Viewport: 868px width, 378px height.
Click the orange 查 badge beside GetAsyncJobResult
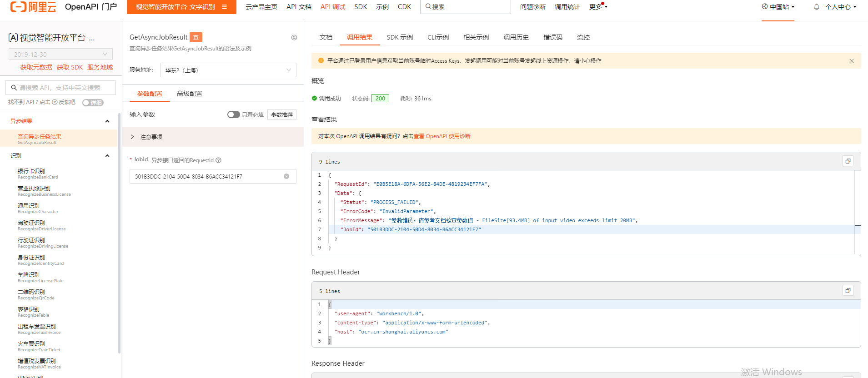(196, 37)
